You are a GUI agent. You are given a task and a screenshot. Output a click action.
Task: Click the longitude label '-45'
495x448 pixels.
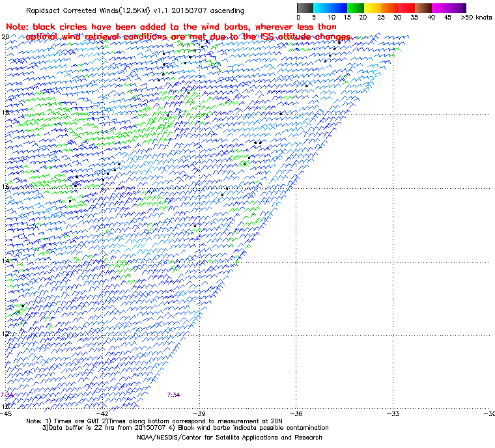[x=6, y=413]
